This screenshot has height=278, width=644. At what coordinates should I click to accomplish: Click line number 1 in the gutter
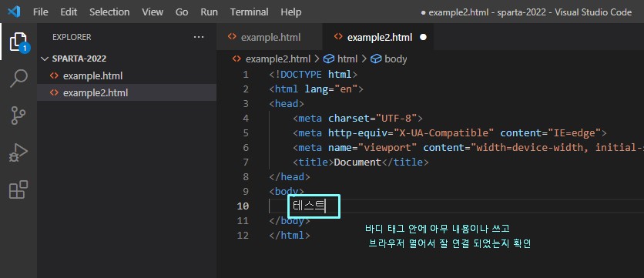pyautogui.click(x=246, y=75)
